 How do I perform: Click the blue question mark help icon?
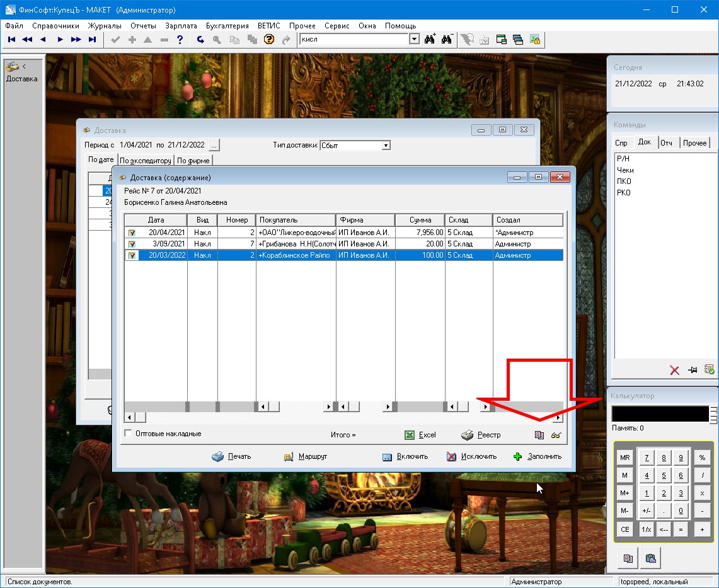coord(180,40)
